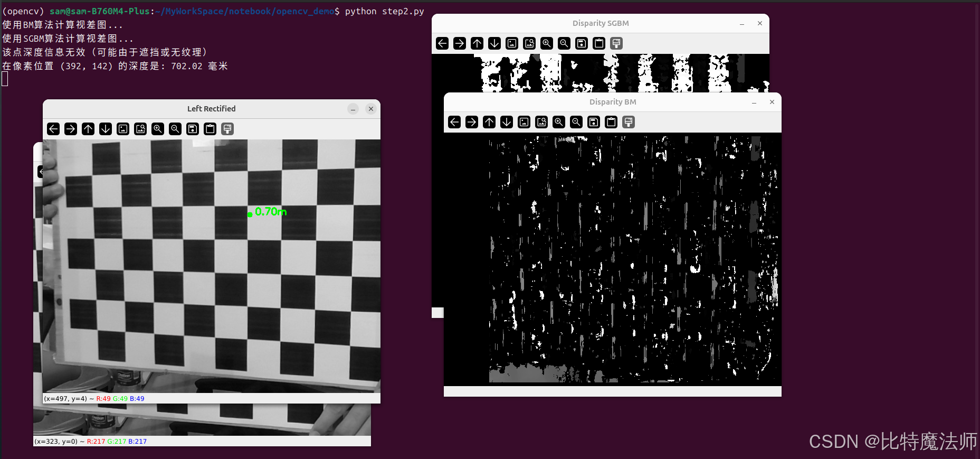Fit image to window in Disparity BM
The height and width of the screenshot is (459, 980).
pyautogui.click(x=541, y=122)
